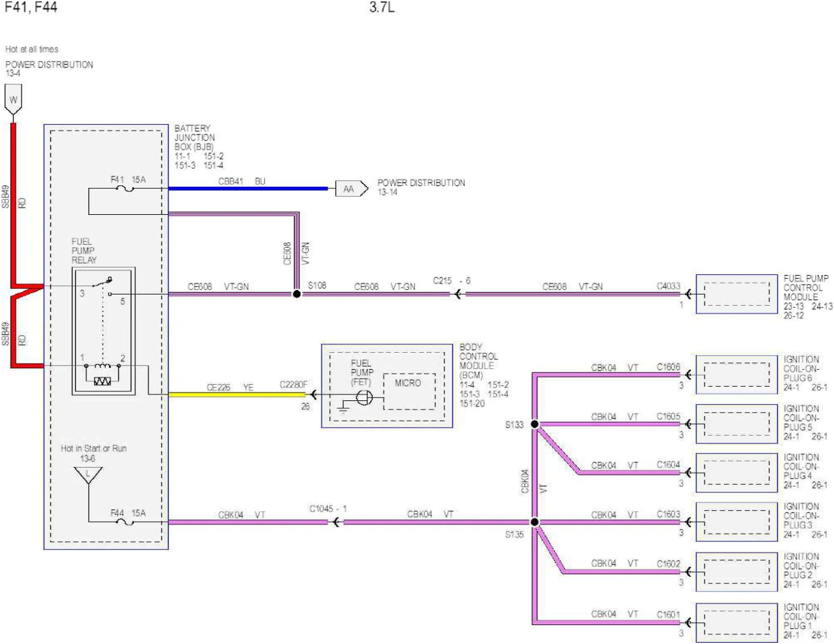
Task: Click the 'IGNITION COIL-ON-PLUG 1' label
Action: [801, 616]
